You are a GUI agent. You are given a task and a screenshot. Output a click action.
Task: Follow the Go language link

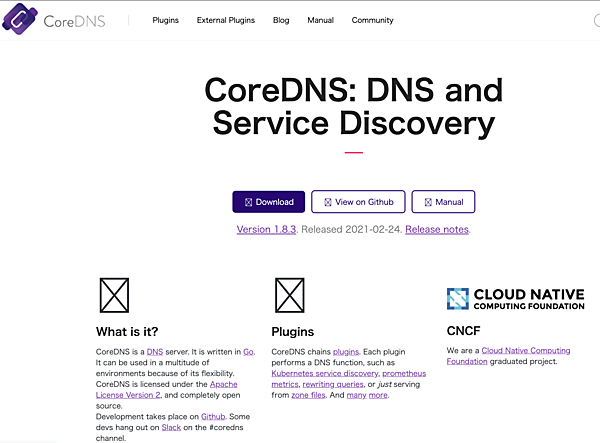point(248,352)
